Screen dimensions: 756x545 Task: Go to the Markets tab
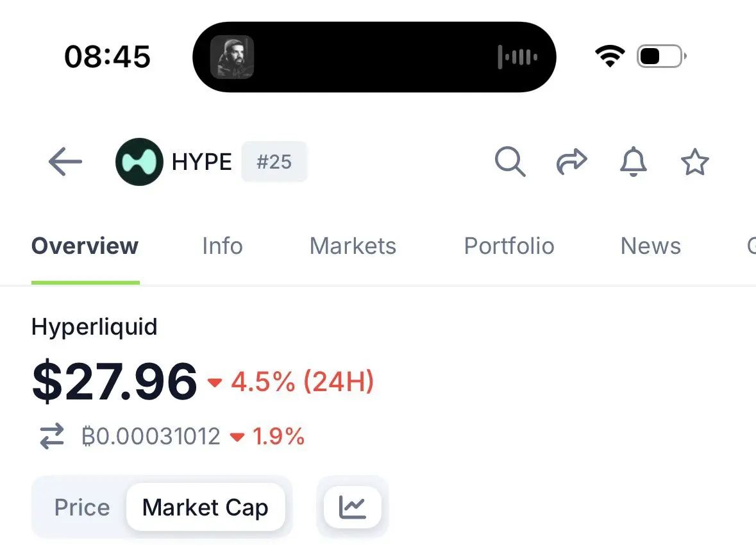353,246
